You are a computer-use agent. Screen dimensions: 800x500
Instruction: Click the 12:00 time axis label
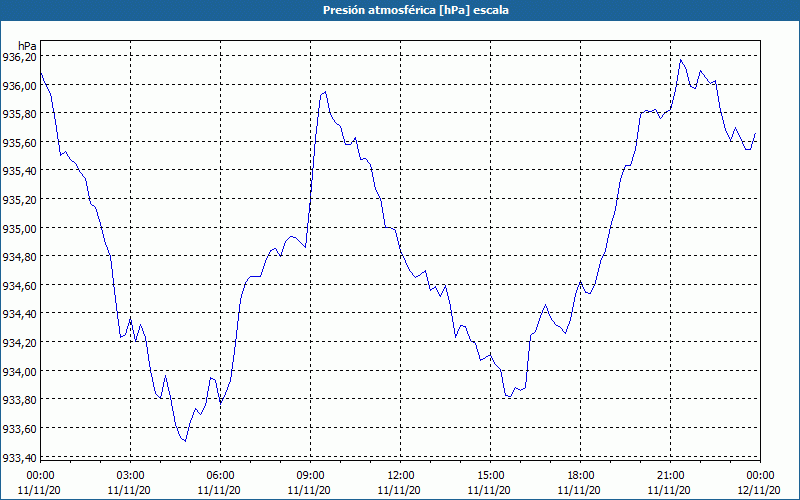[401, 476]
